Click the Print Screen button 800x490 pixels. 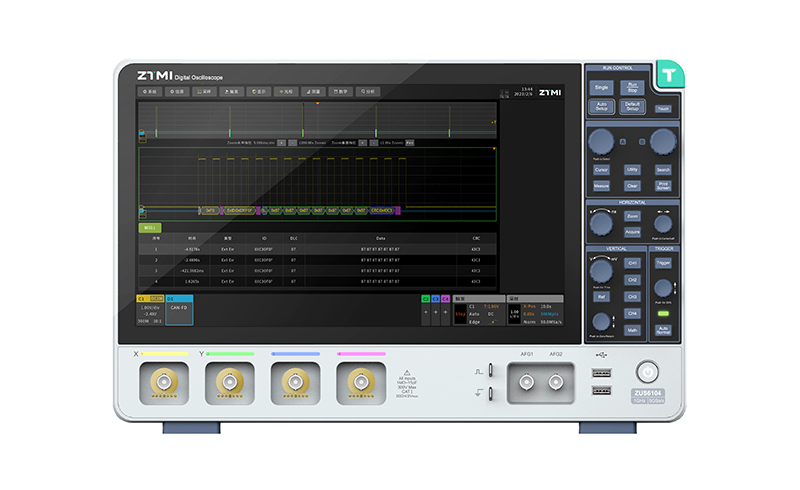click(x=663, y=186)
